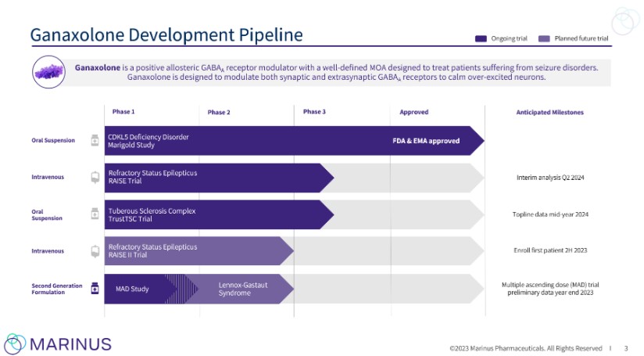644x356 pixels.
Task: Click the MAD Study bar
Action: pyautogui.click(x=132, y=289)
